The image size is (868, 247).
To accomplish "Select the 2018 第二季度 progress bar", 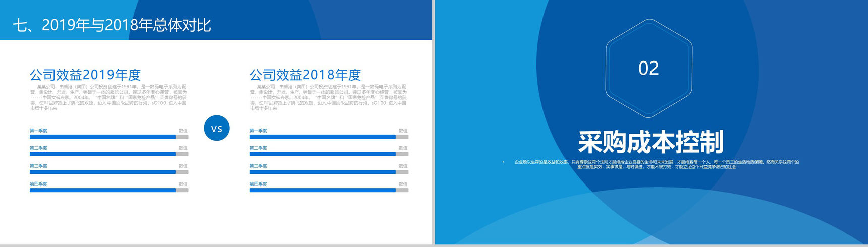I will coord(329,154).
